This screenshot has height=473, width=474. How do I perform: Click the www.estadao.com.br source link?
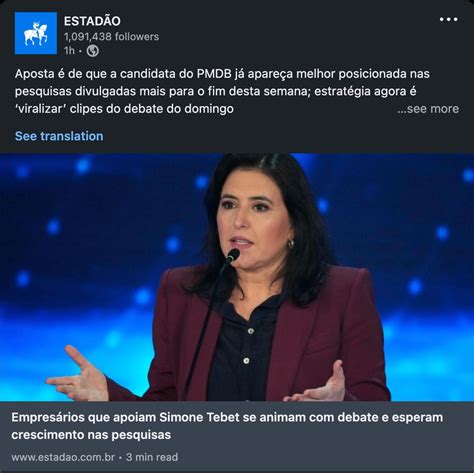click(63, 457)
